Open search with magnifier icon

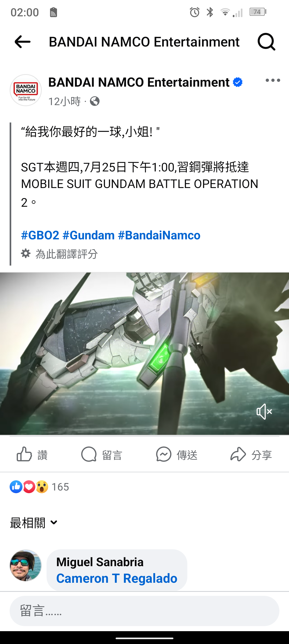[266, 42]
